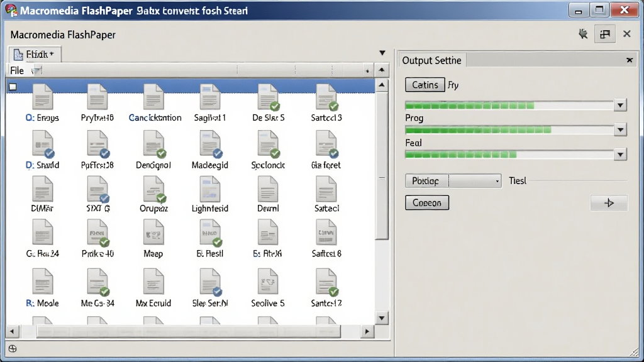Select the 'Sartcel 7' document icon

point(326,282)
